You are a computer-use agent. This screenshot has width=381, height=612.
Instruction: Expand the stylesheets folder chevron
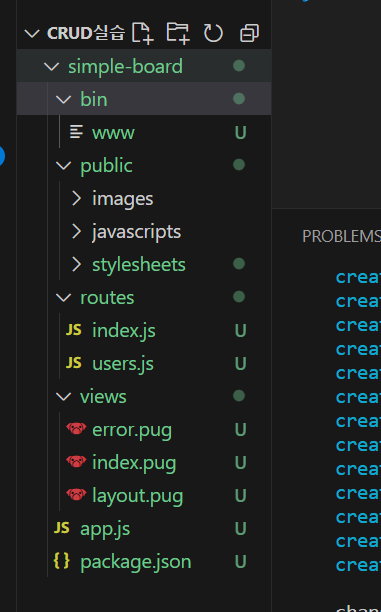pos(77,265)
